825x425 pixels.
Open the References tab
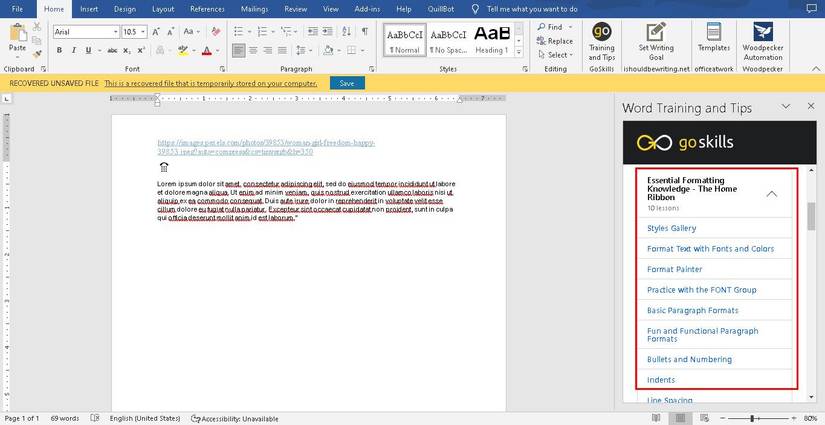click(x=207, y=9)
